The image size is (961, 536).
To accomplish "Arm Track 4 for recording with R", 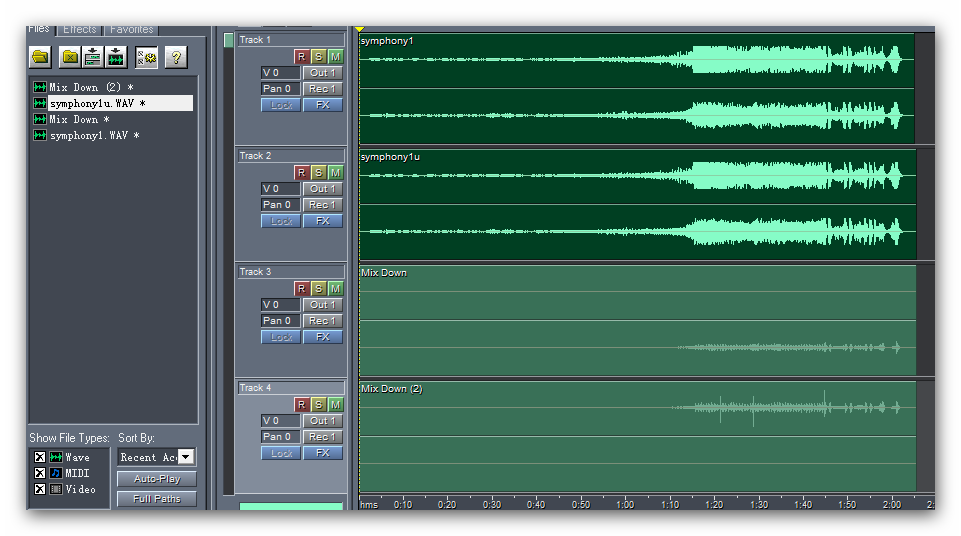I will point(301,404).
